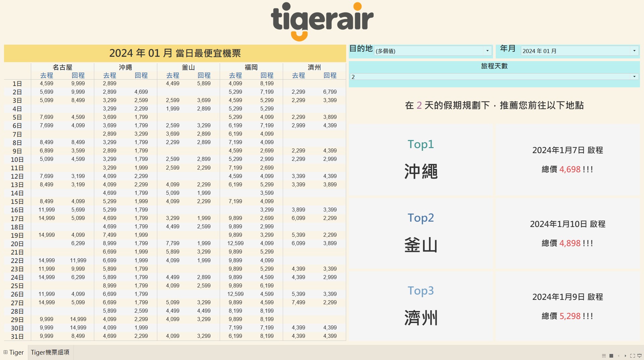Select the 31日 row label
Screen dimensions: 644x360
click(17, 336)
